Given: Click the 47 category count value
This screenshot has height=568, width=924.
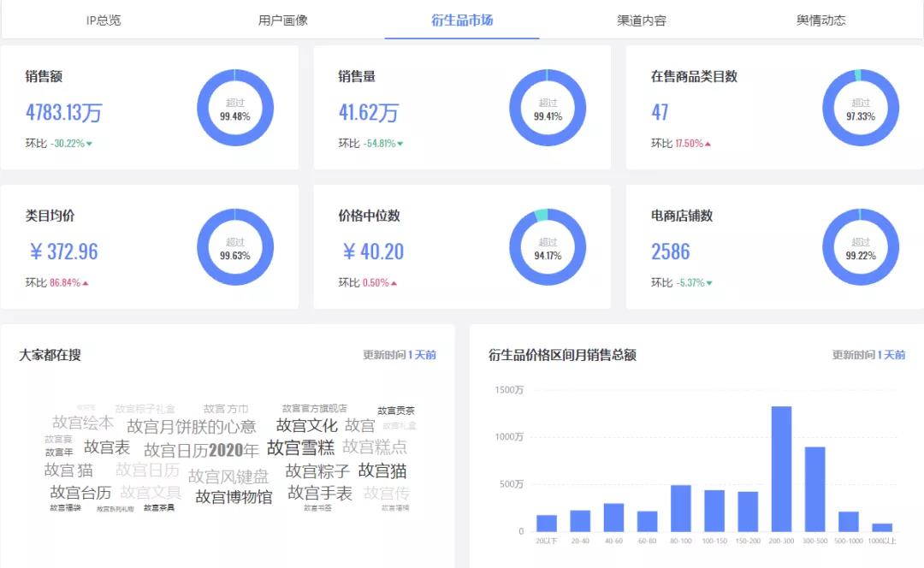Looking at the screenshot, I should [660, 112].
